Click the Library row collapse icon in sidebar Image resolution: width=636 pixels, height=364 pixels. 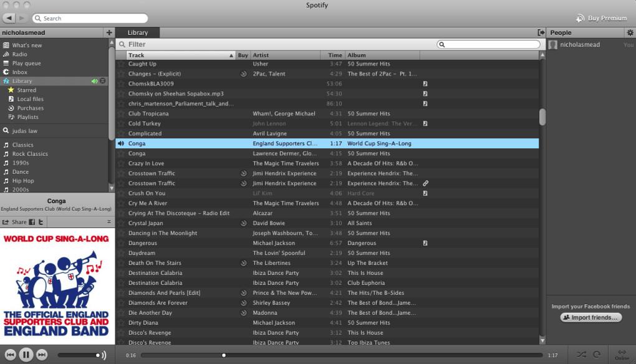coord(103,81)
